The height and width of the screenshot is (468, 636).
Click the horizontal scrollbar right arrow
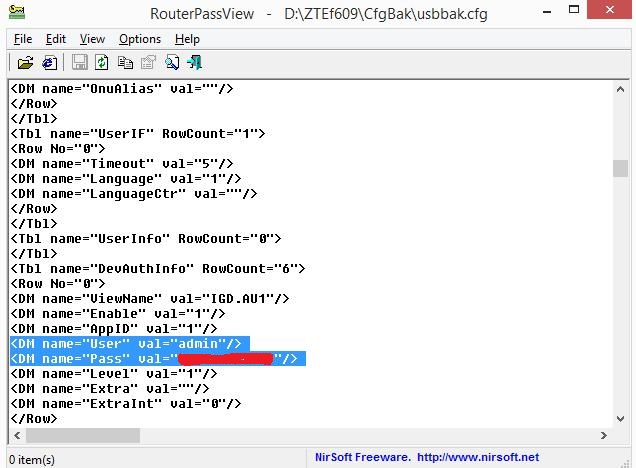604,435
